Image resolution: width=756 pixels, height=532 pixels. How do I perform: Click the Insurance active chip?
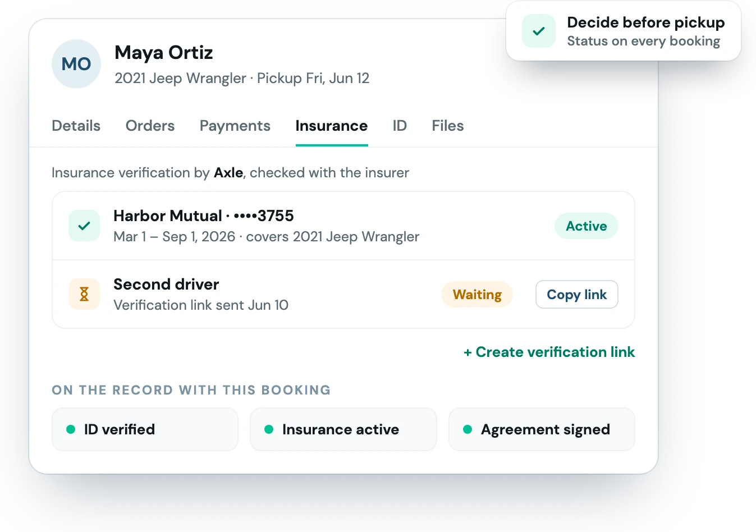tap(343, 429)
